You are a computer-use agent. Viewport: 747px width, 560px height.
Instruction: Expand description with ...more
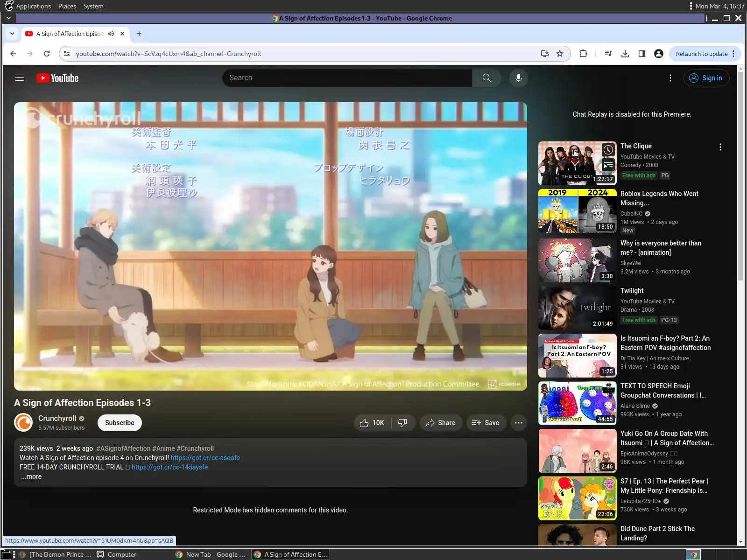31,476
